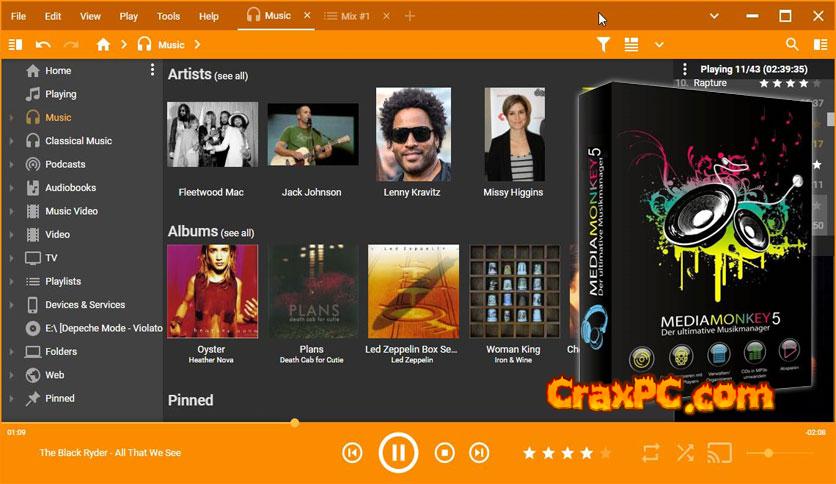Open Devices & Services in the sidebar
The width and height of the screenshot is (836, 484).
tap(85, 305)
